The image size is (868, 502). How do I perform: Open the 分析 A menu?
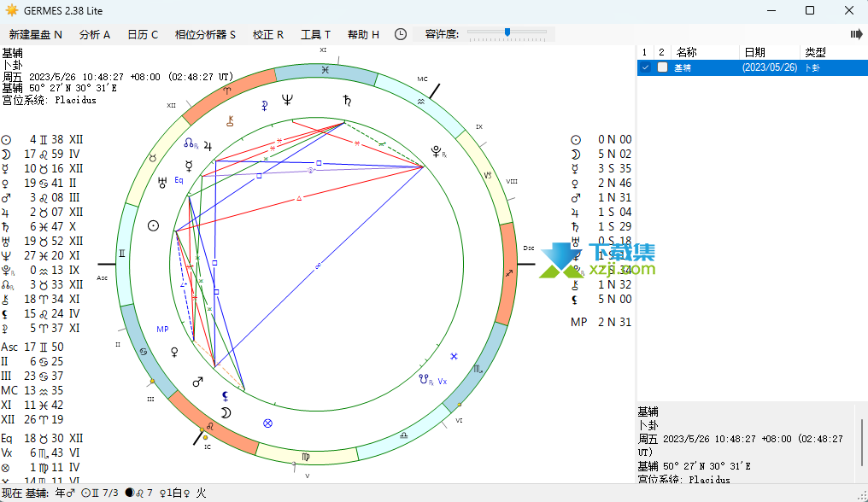[94, 34]
